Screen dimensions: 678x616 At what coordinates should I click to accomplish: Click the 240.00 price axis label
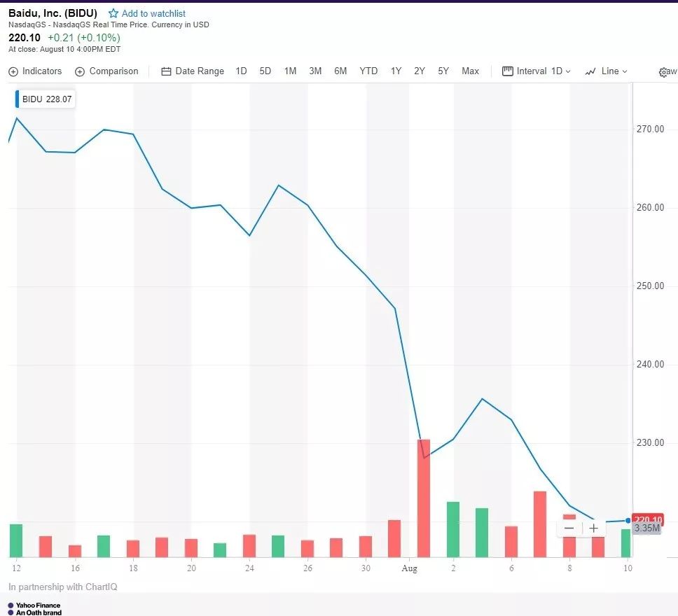(650, 364)
